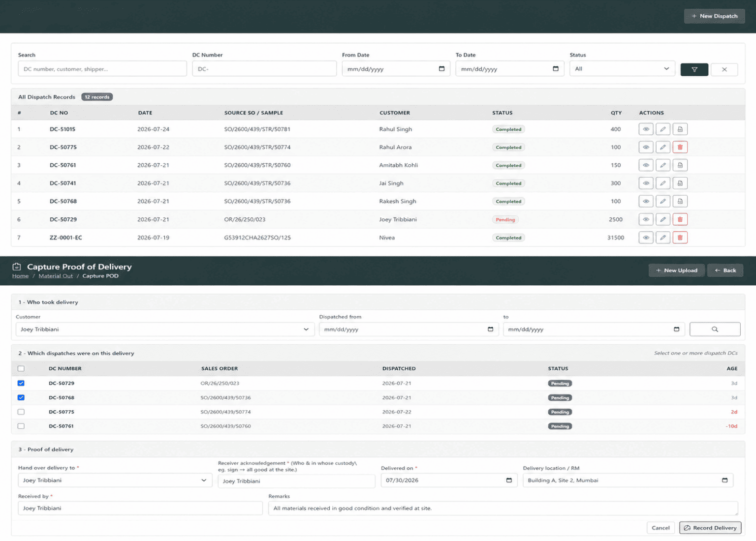View details of dispatch ZZ-0001-EC
756x541 pixels.
(646, 238)
